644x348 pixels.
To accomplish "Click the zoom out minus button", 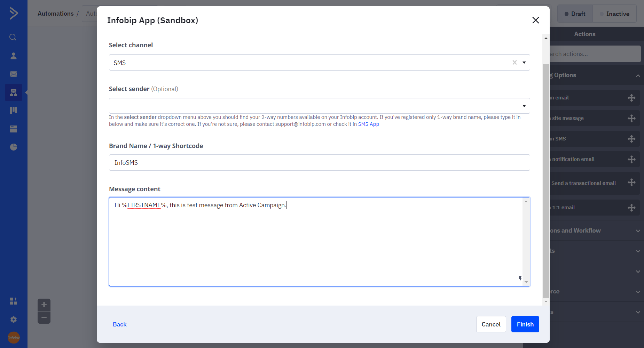I will tap(44, 317).
